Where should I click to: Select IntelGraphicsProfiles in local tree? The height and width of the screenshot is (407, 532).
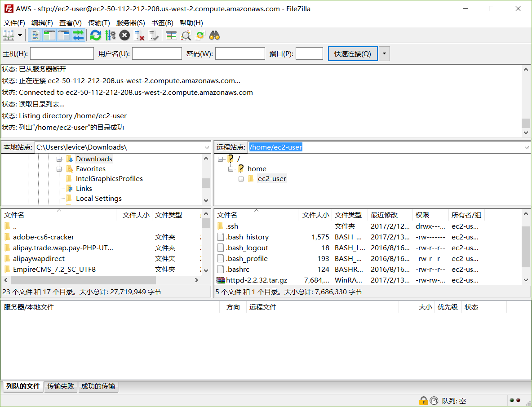pos(109,179)
